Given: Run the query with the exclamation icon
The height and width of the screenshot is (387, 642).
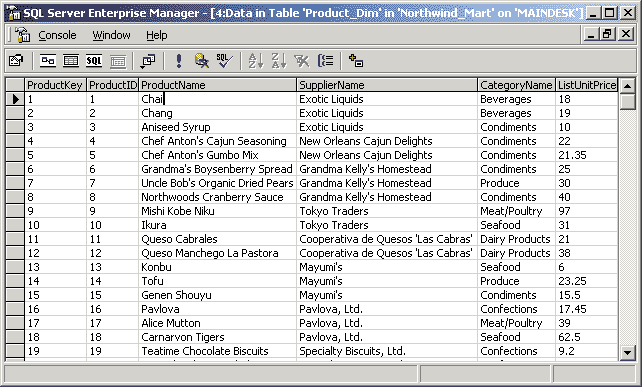Looking at the screenshot, I should tap(179, 61).
